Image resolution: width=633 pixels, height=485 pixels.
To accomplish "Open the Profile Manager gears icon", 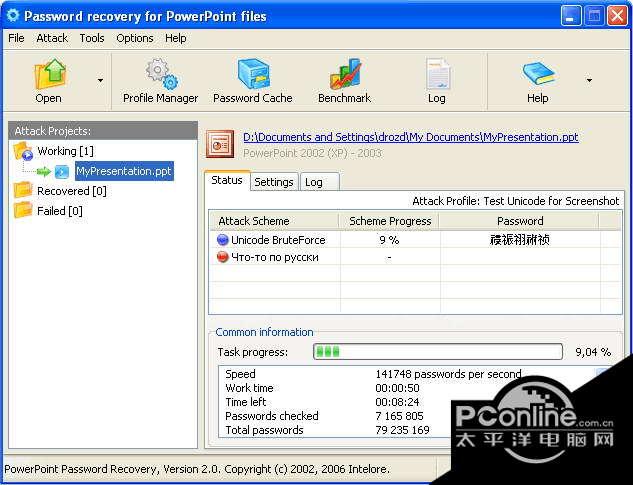I will (x=161, y=74).
